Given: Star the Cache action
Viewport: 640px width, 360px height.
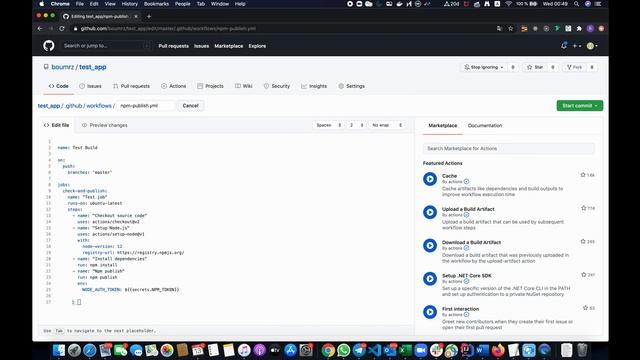Looking at the screenshot, I should 583,175.
